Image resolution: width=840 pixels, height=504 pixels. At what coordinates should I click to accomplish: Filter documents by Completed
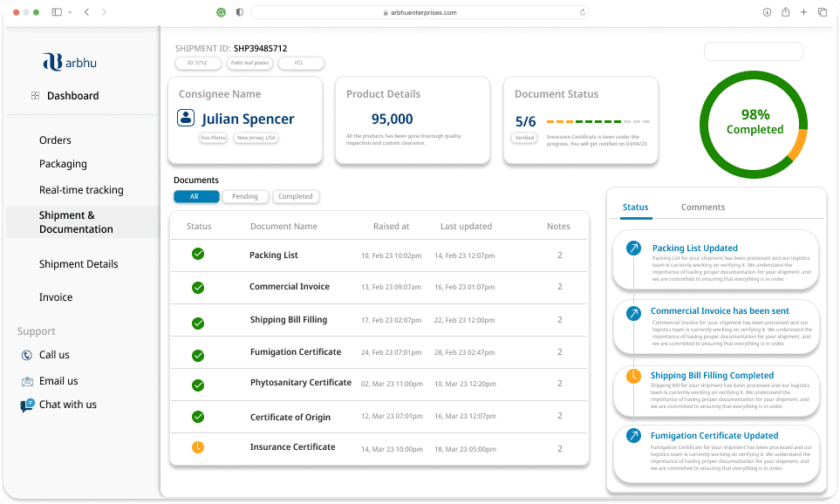295,197
